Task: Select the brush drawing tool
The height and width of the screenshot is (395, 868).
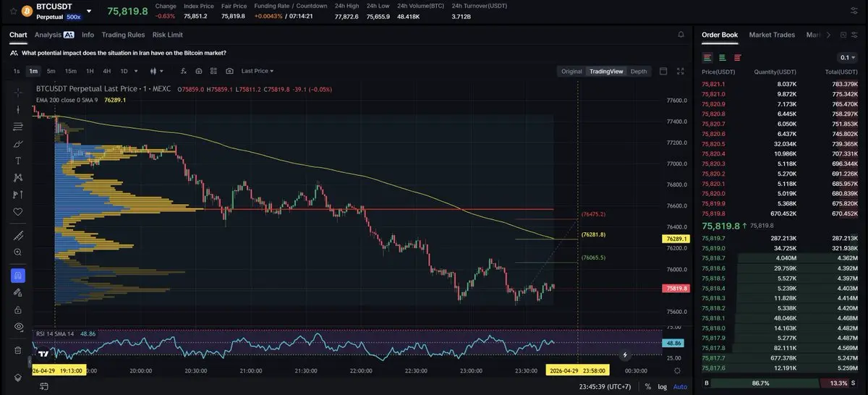Action: [18, 144]
